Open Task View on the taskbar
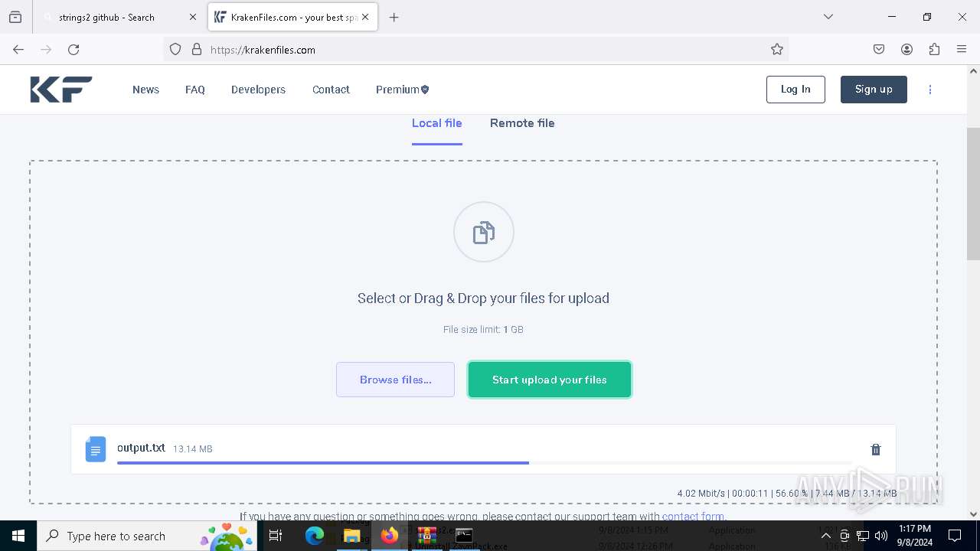980x551 pixels. point(276,536)
